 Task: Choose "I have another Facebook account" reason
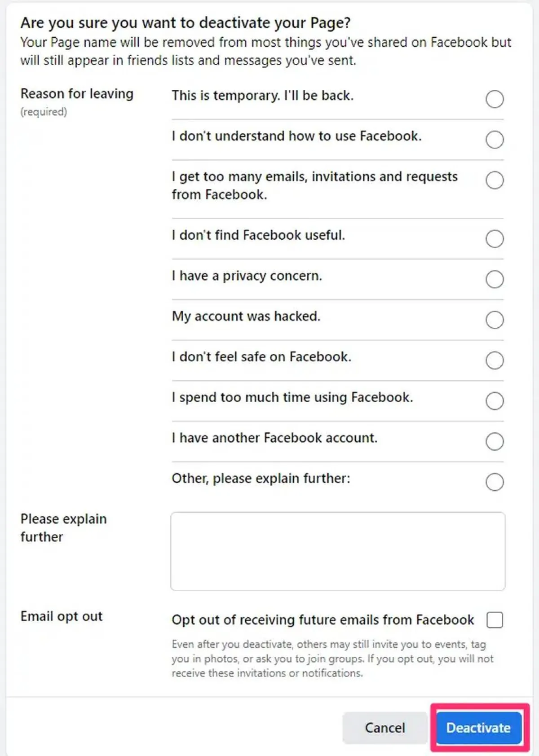[494, 441]
